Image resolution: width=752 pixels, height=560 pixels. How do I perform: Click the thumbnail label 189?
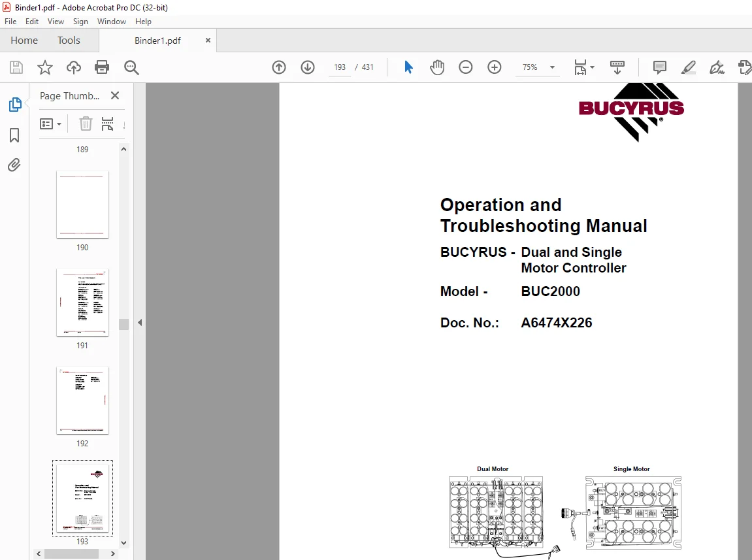[x=82, y=149]
